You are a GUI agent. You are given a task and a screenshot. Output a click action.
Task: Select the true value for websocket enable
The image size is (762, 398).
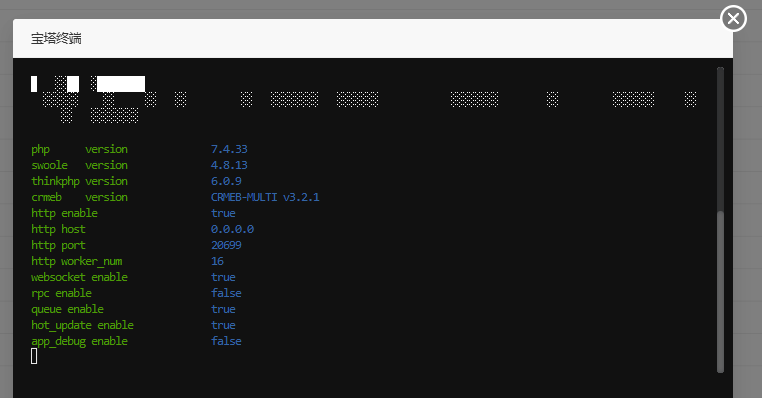223,277
